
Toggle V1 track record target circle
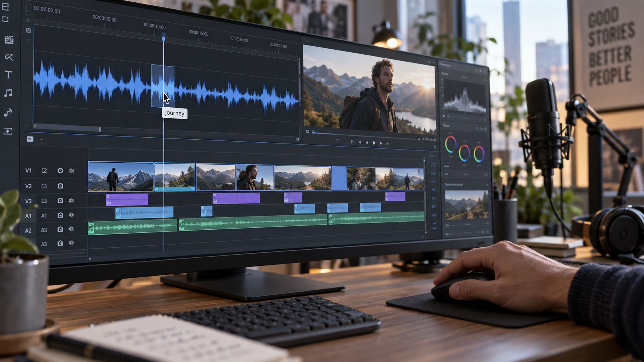(60, 170)
